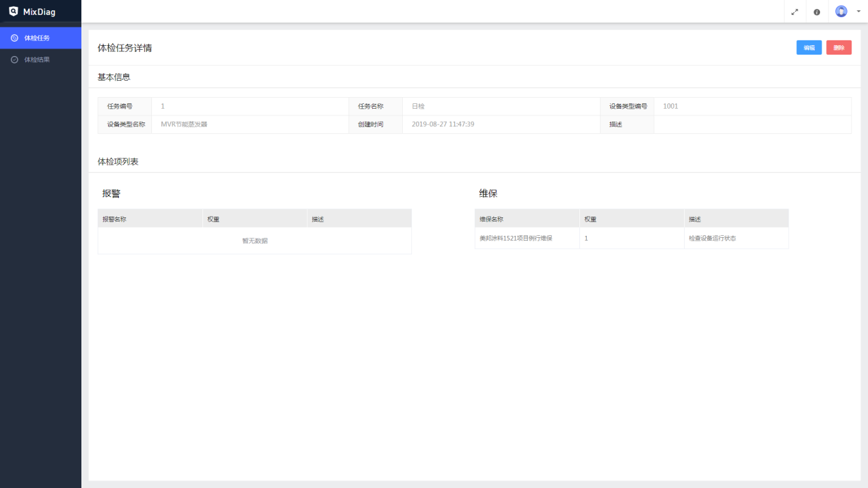868x488 pixels.
Task: Click the 权重 header in 报警 table
Action: tap(213, 219)
